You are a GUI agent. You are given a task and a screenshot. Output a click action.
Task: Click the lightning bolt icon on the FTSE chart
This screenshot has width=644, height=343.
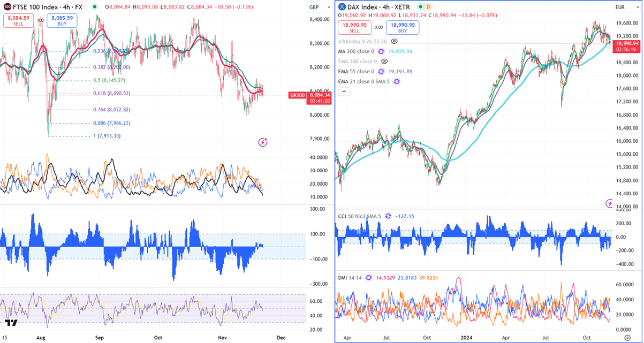click(x=262, y=142)
